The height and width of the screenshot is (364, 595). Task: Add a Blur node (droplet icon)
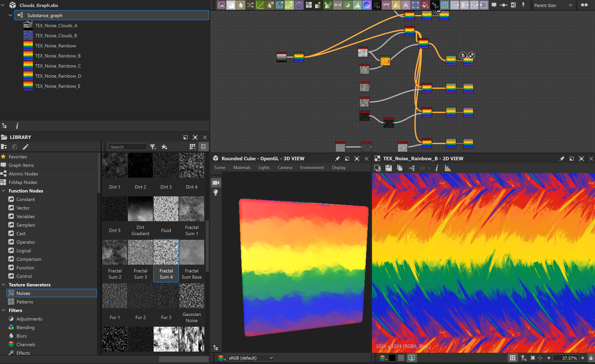point(240,5)
